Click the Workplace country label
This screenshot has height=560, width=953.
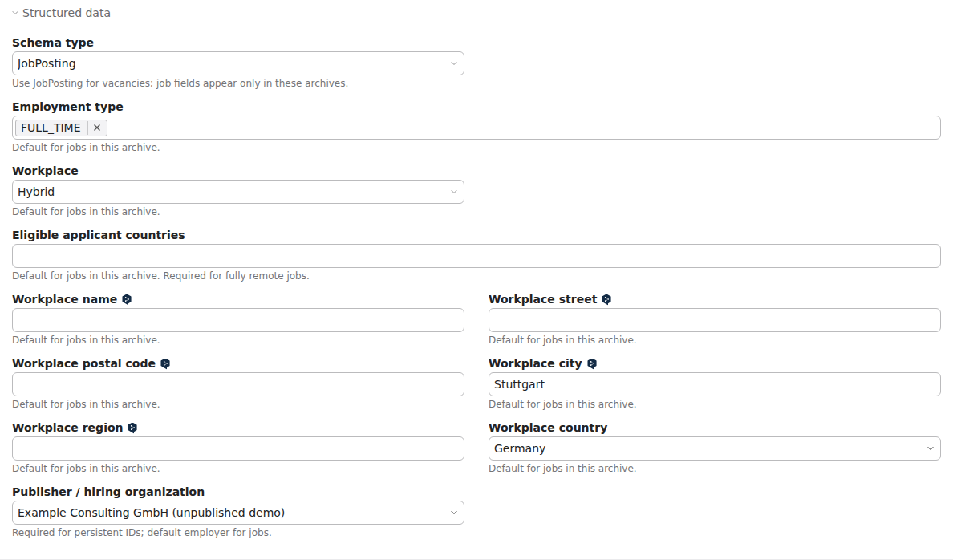pyautogui.click(x=548, y=428)
